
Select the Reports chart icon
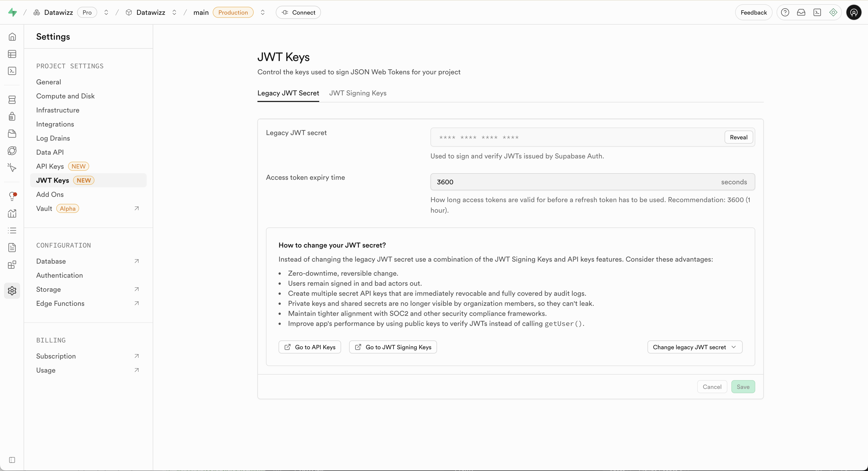[x=13, y=213]
